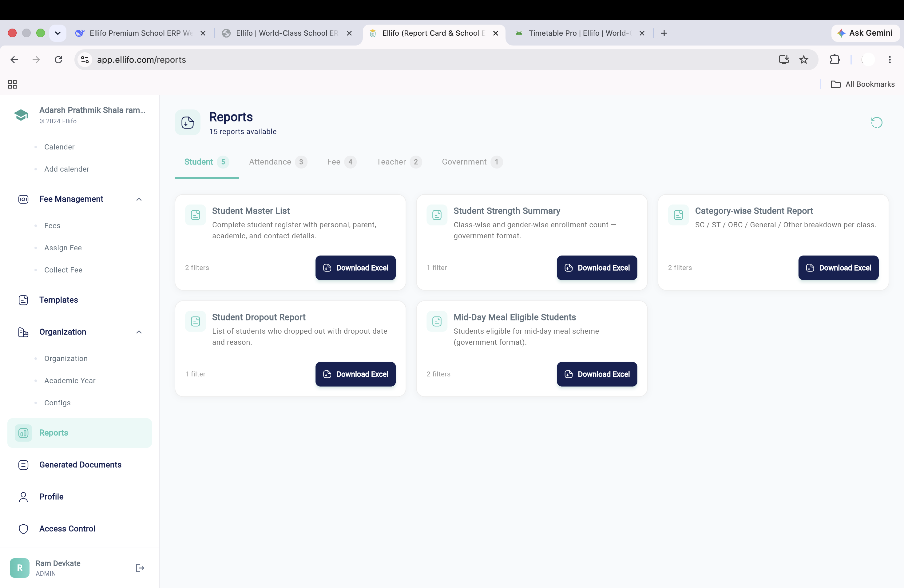Switch to the Fee reports tab
Image resolution: width=904 pixels, height=588 pixels.
pos(342,162)
